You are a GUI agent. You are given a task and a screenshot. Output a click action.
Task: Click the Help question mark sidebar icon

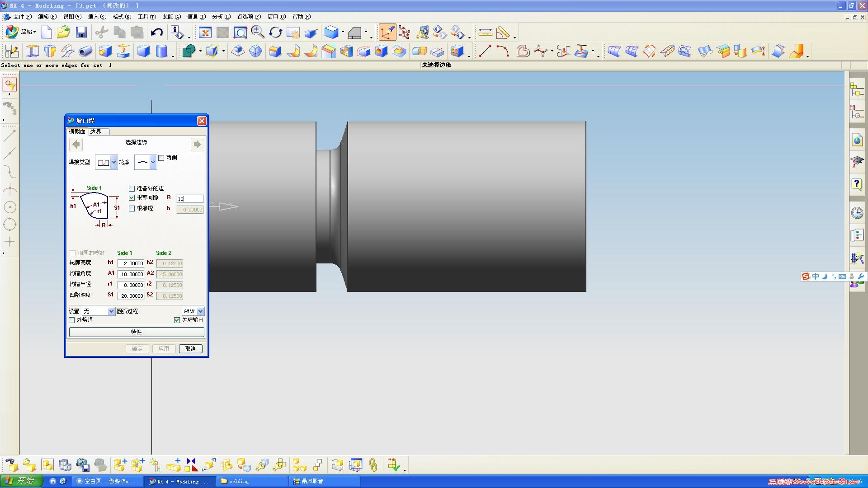click(857, 184)
